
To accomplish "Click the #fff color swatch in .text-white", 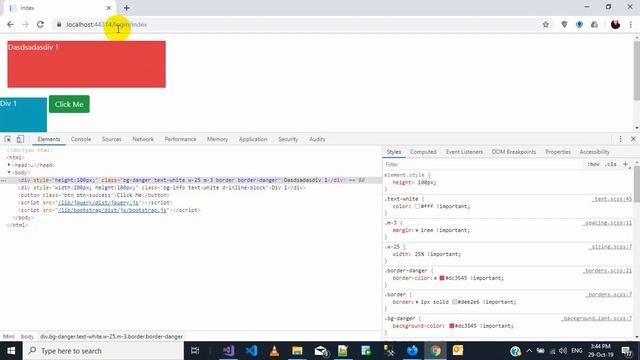I will click(x=417, y=207).
